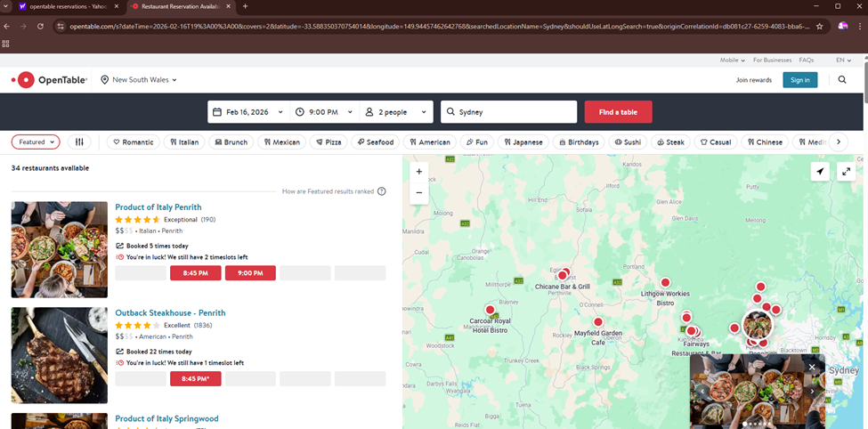868x429 pixels.
Task: Toggle the Pizza filter chip
Action: pos(329,142)
